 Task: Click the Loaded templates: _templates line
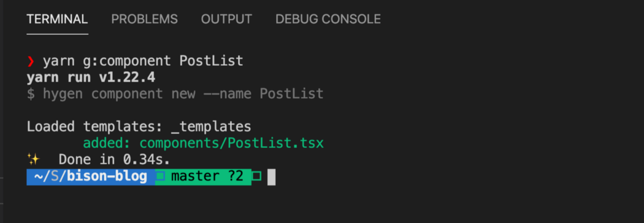139,127
